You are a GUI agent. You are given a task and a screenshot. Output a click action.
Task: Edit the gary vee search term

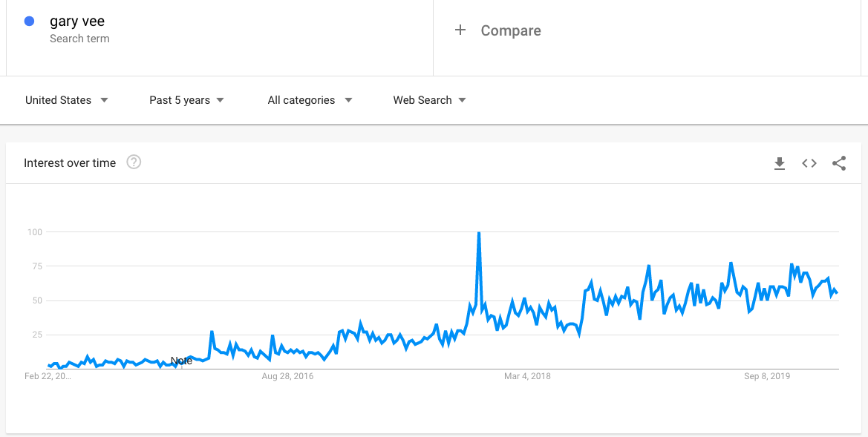[x=77, y=22]
